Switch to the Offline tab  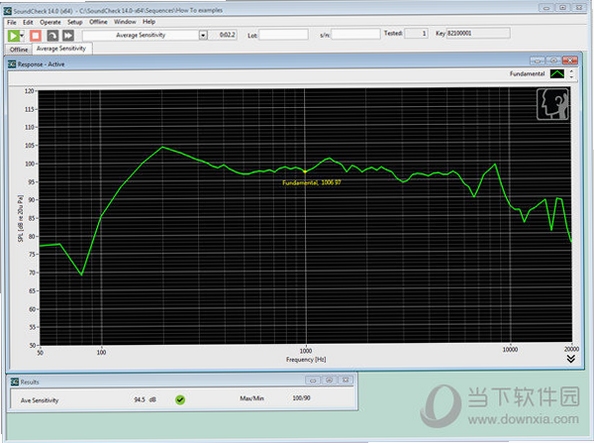coord(19,49)
